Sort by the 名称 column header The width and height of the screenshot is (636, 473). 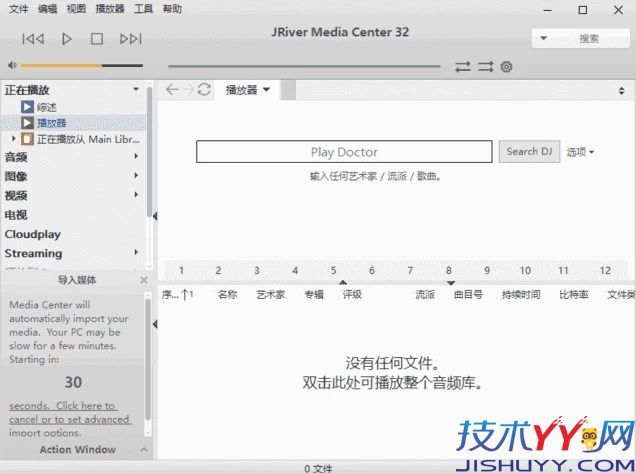coord(227,295)
